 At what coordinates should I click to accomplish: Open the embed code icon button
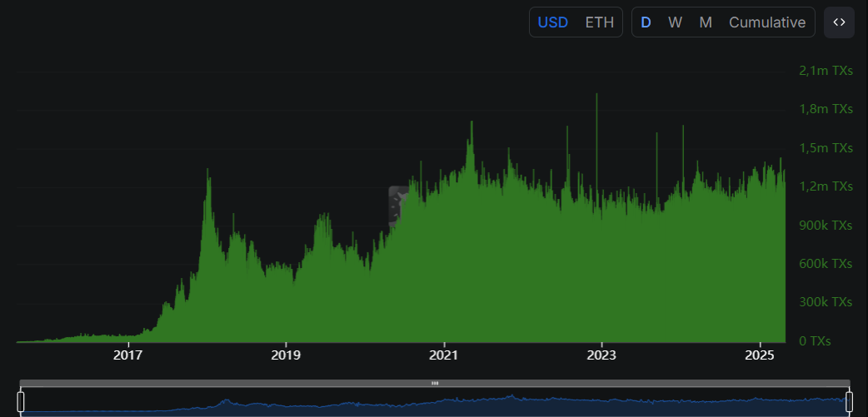click(839, 22)
